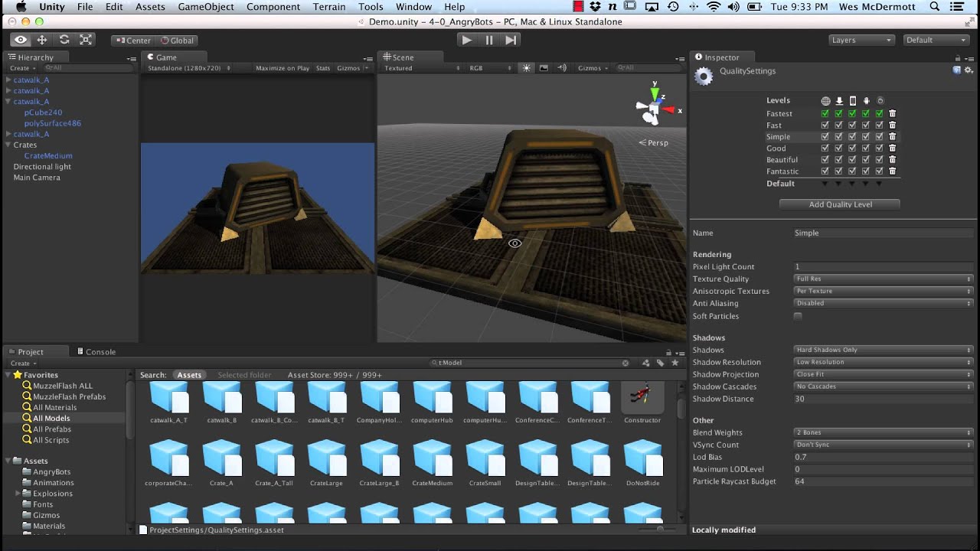Screen dimensions: 980x551
Task: Toggle Beautiful level web player checkbox
Action: point(825,159)
